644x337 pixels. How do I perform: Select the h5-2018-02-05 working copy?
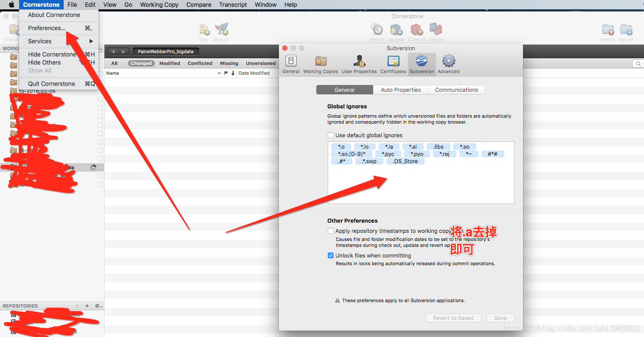[x=37, y=91]
